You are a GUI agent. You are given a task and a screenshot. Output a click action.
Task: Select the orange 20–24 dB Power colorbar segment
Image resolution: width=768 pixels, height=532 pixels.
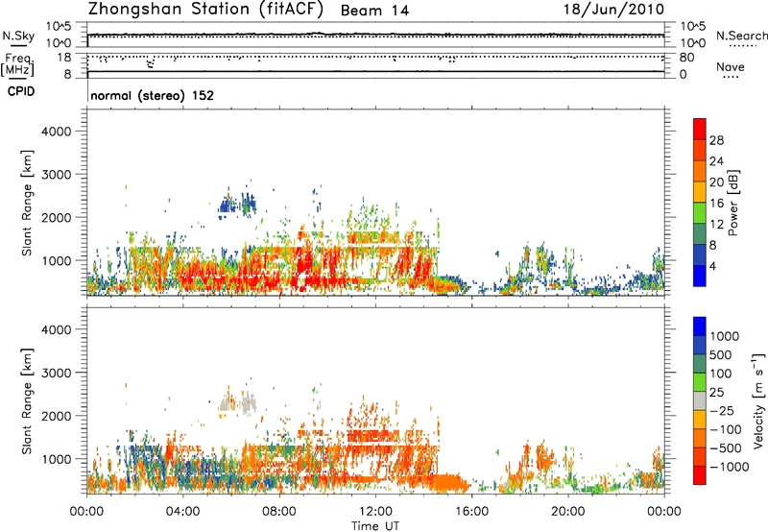click(700, 171)
